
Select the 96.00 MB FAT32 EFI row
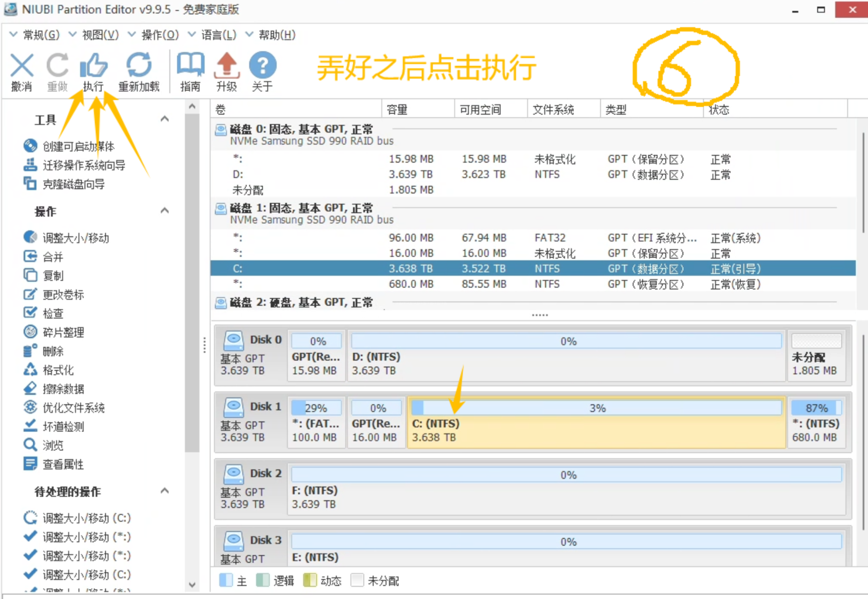tap(533, 238)
